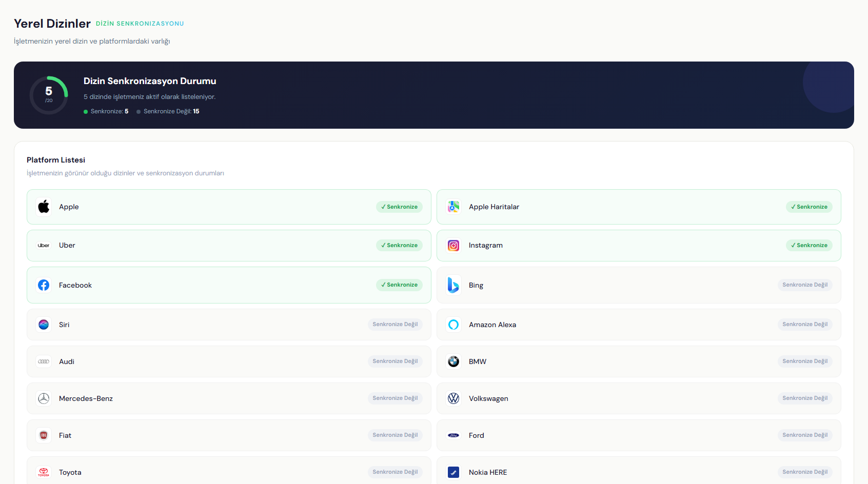This screenshot has width=868, height=484.
Task: Click the Siri icon
Action: click(x=44, y=325)
